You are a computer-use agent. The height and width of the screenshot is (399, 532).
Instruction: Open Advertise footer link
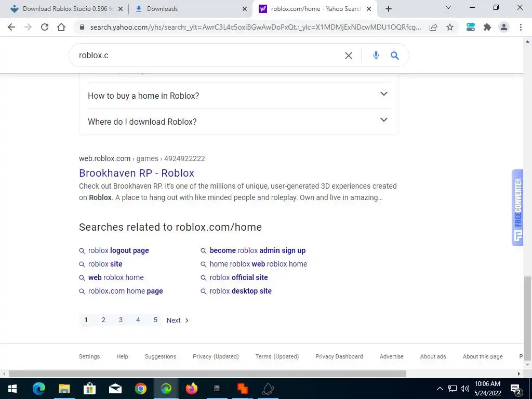point(392,356)
